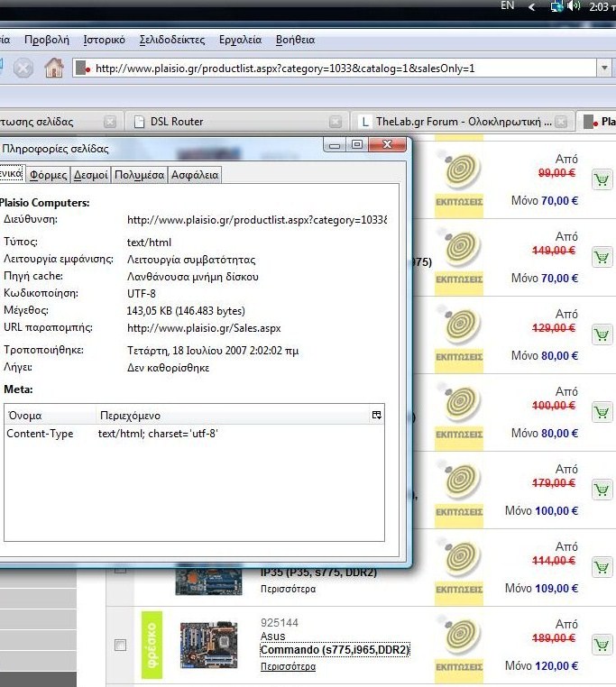Click the Stop loading toolbar icon
The image size is (616, 687).
[23, 69]
